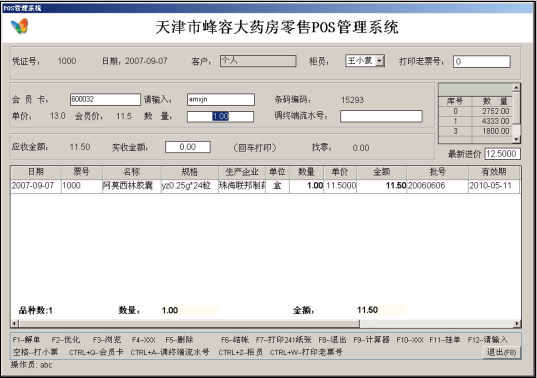Screen dimensions: 537x378
Task: Select the 数量 field showing 1.00
Action: click(x=220, y=116)
